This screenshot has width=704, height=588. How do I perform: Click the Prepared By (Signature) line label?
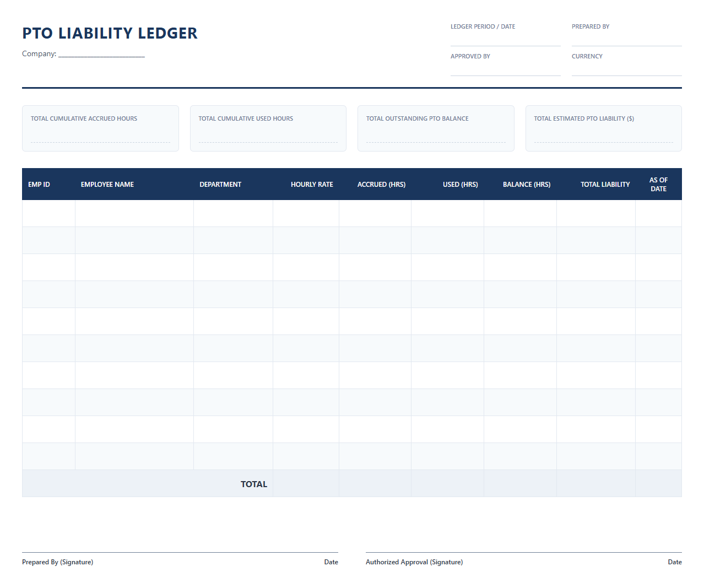click(x=58, y=562)
